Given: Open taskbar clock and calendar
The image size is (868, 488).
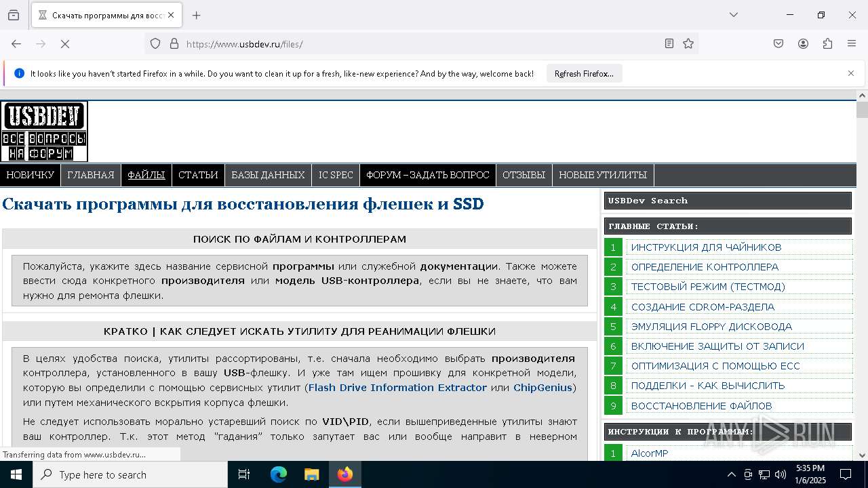Looking at the screenshot, I should coord(810,474).
